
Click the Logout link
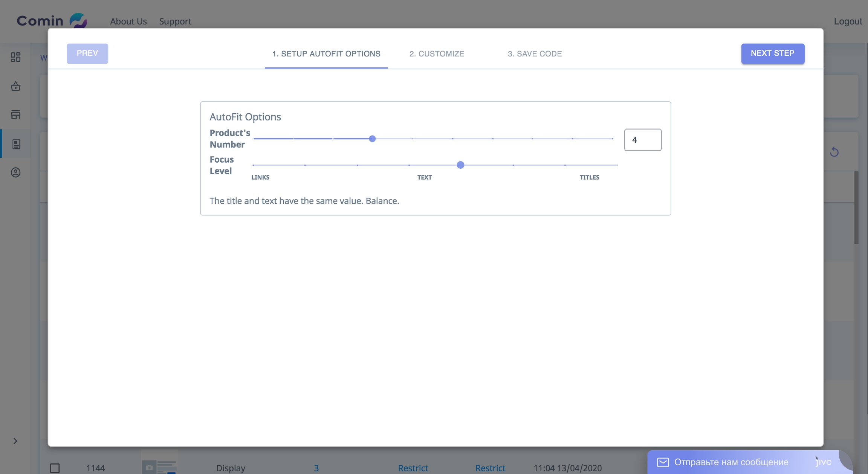coord(848,21)
